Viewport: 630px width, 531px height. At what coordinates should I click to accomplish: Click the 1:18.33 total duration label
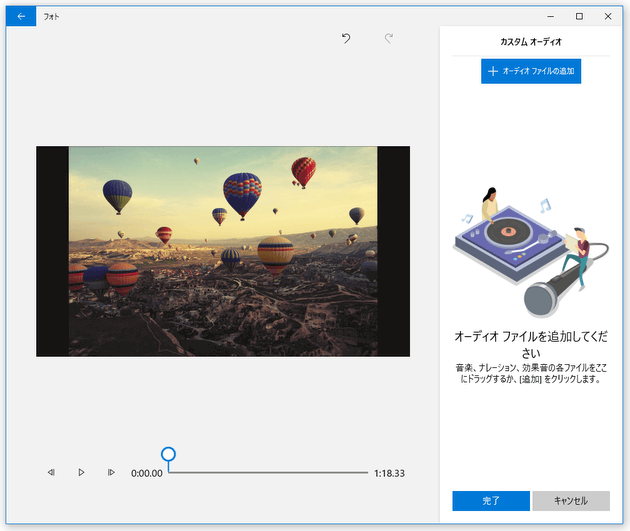389,473
